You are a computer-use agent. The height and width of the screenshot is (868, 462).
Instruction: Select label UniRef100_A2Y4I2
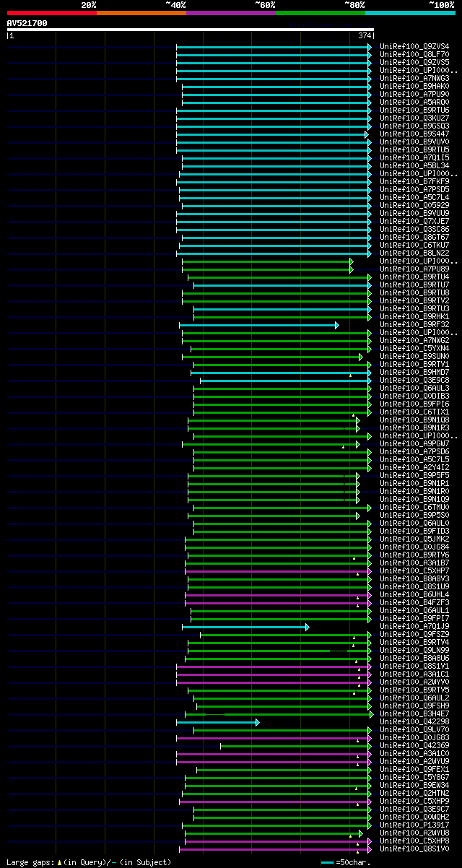click(x=414, y=467)
